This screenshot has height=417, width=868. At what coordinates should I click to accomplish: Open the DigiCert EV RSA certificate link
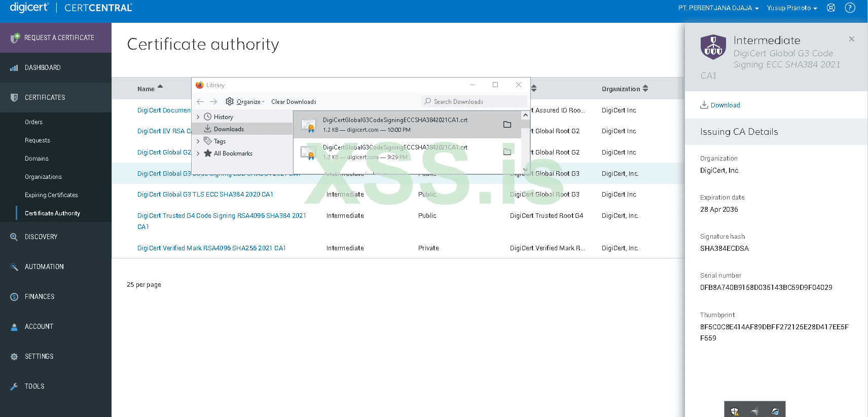(x=164, y=131)
